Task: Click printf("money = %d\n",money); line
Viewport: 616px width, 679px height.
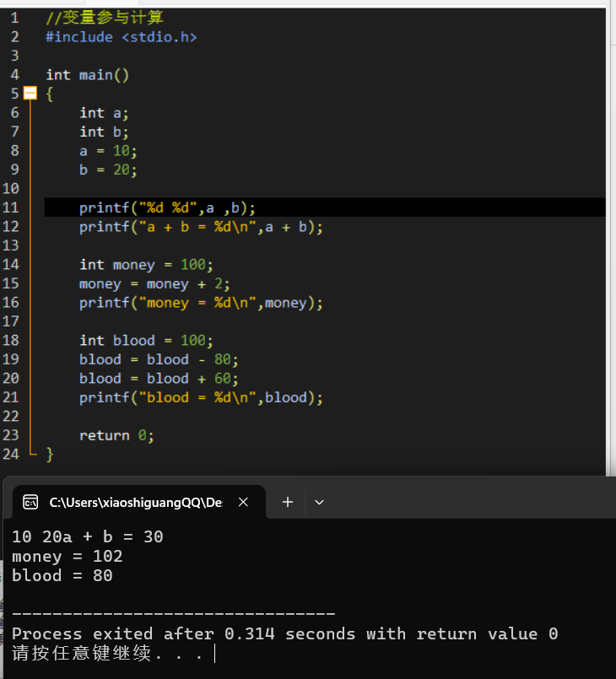Action: [x=201, y=303]
